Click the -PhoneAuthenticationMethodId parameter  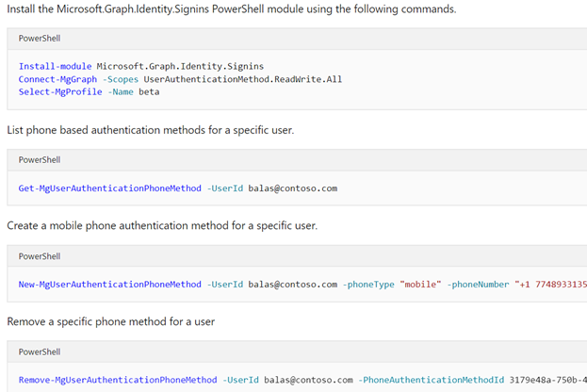coord(432,380)
